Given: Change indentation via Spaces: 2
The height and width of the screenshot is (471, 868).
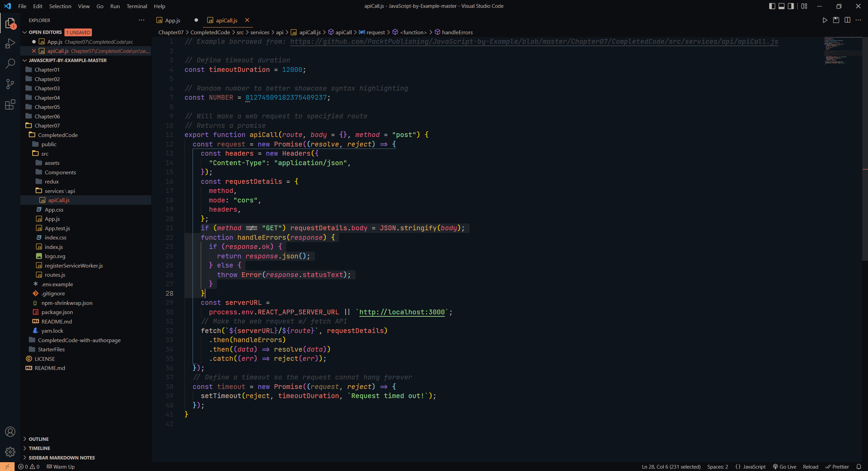Looking at the screenshot, I should [717, 467].
